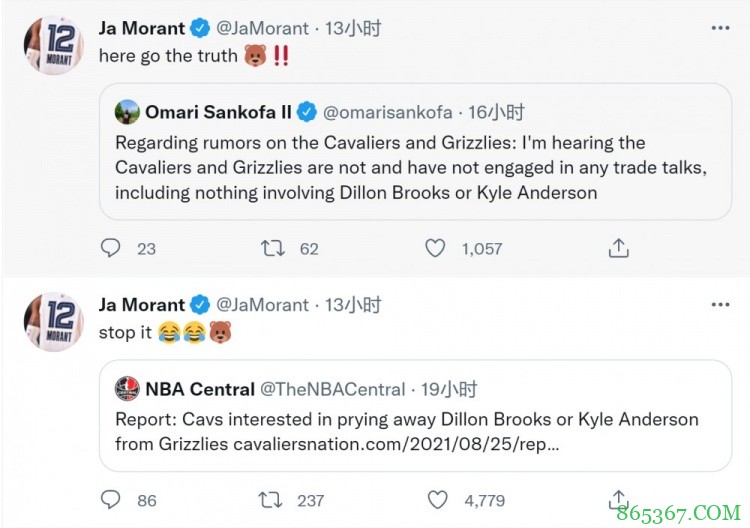This screenshot has height=528, width=750.
Task: Retweet the 'here go the truth' tweet
Action: click(x=273, y=248)
